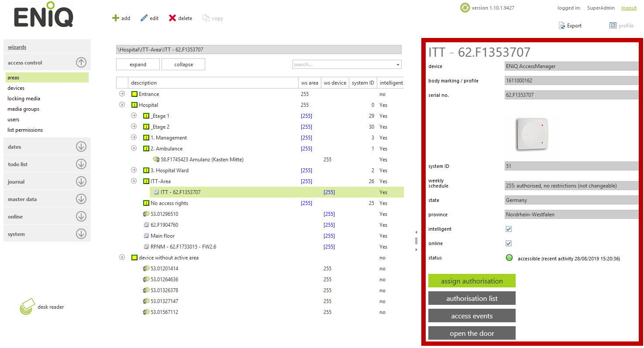
Task: Select media groups in sidebar
Action: click(x=23, y=109)
